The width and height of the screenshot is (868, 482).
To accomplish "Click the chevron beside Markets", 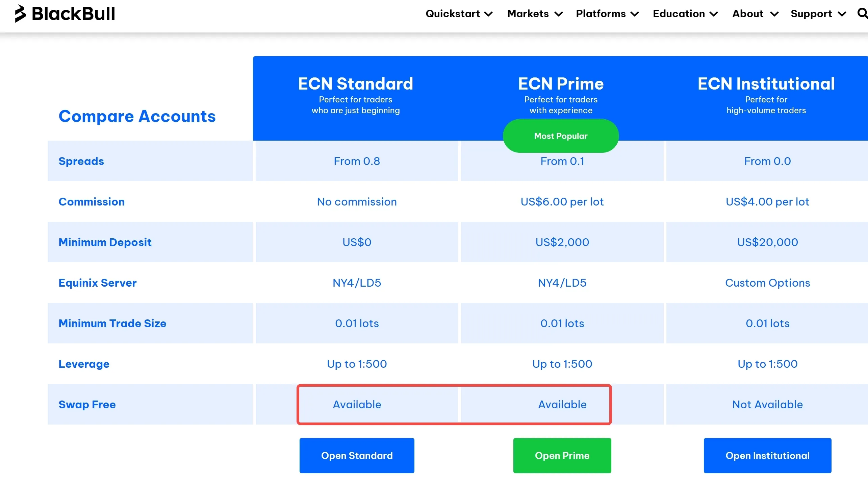I will coord(559,14).
